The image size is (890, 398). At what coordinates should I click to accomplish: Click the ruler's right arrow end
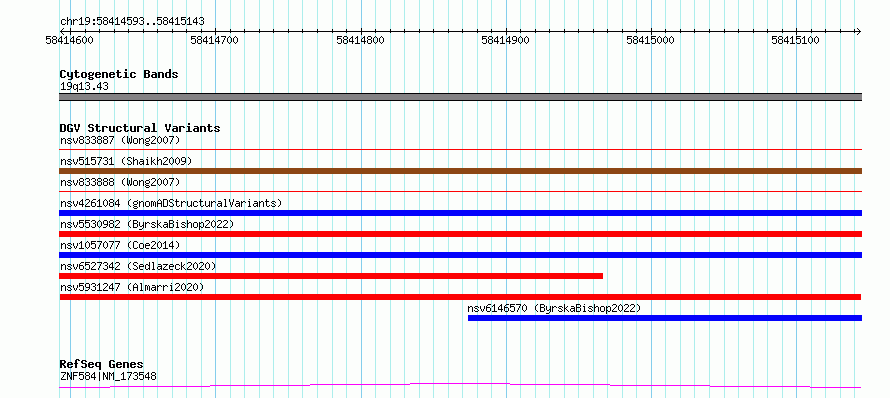858,31
